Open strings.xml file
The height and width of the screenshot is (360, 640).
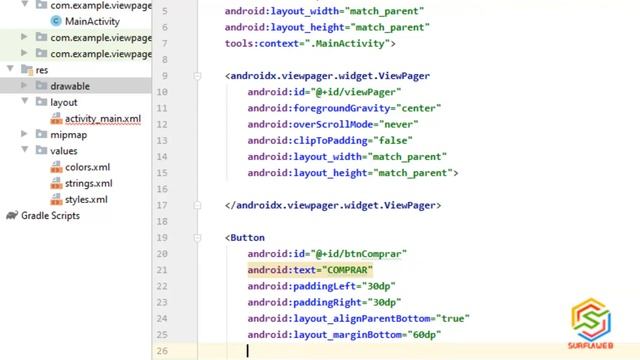pyautogui.click(x=89, y=184)
